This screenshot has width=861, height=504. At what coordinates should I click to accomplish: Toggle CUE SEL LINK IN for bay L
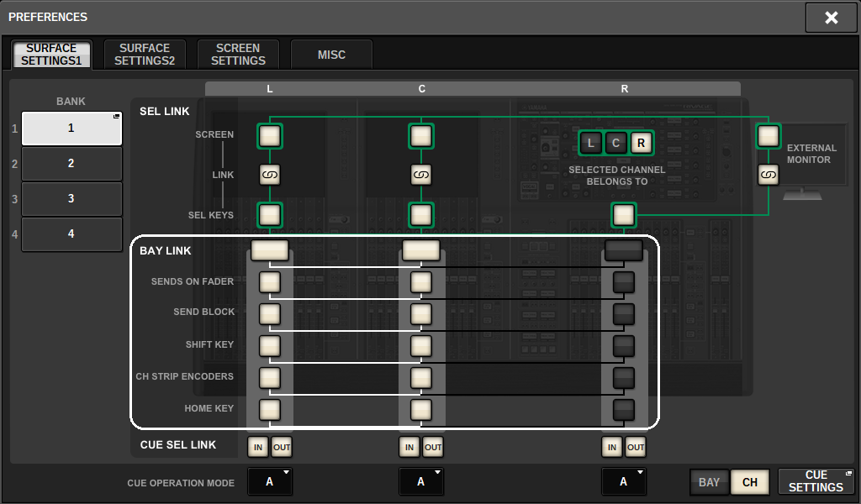pos(258,447)
